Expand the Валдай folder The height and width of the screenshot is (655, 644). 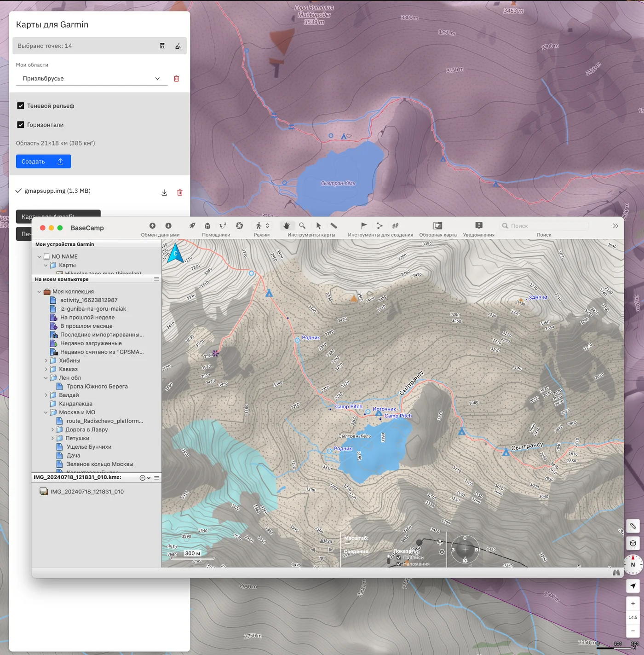pyautogui.click(x=46, y=395)
